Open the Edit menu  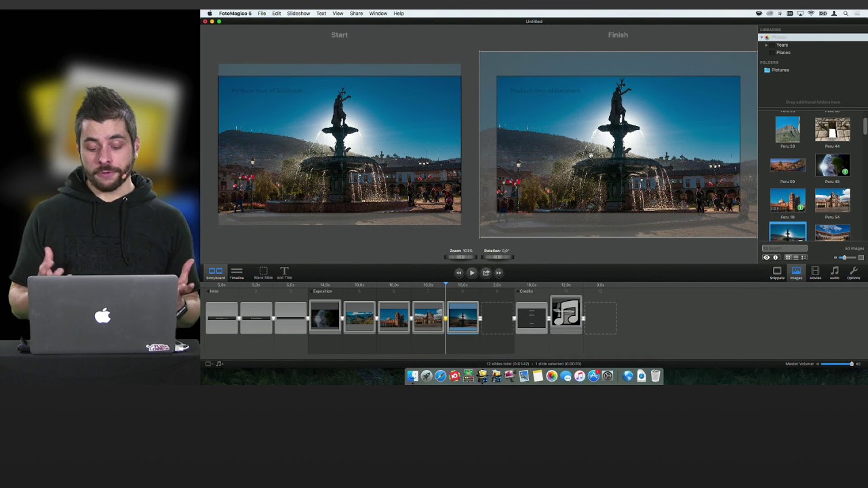277,14
